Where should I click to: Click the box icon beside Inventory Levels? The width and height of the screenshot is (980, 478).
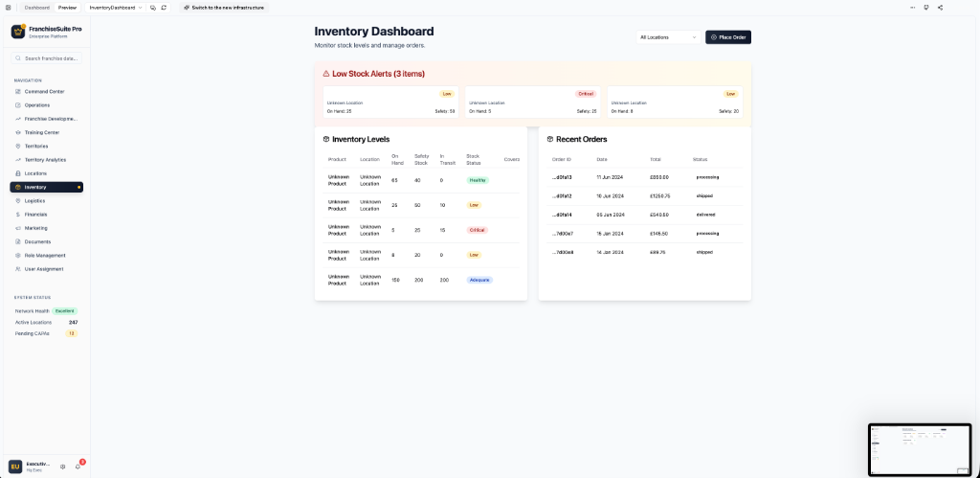326,140
